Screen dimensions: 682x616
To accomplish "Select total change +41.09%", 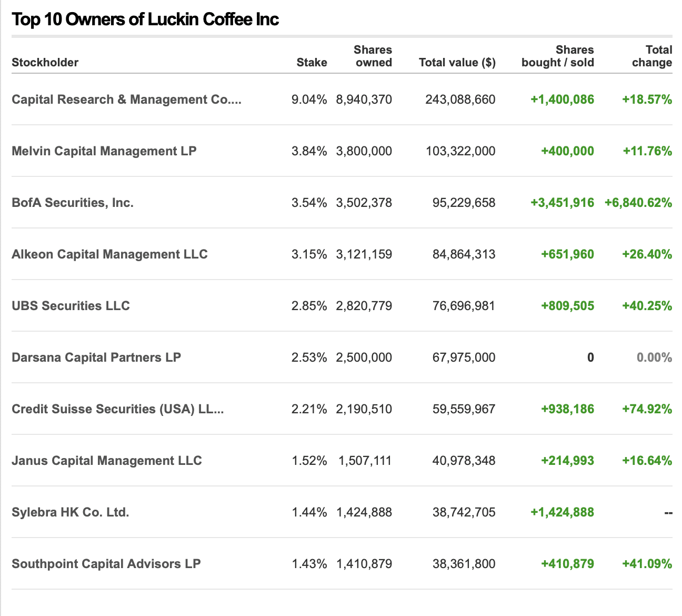I will tap(647, 564).
